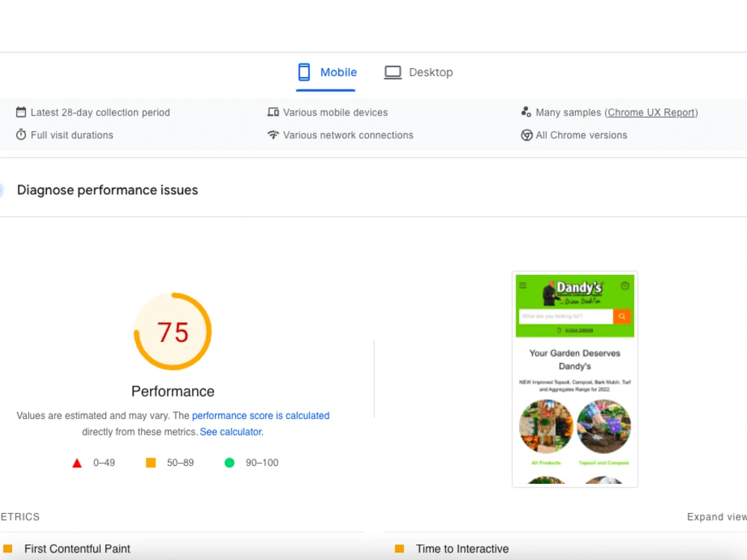Image resolution: width=747 pixels, height=560 pixels.
Task: Click the Full visit durations text
Action: click(x=72, y=135)
